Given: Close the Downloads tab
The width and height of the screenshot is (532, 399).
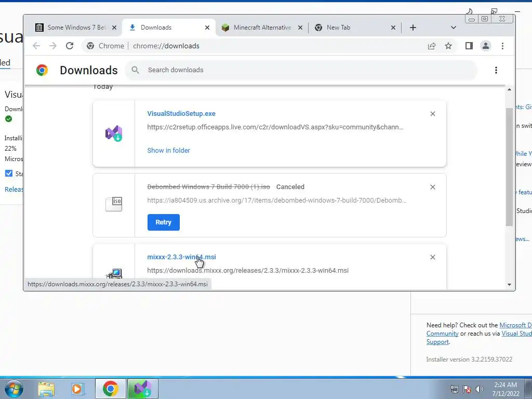Looking at the screenshot, I should click(x=207, y=28).
